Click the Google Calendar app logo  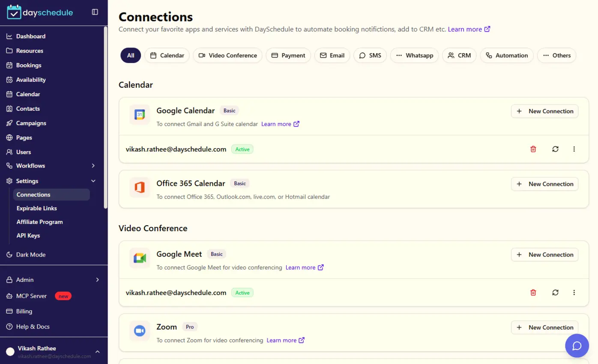pyautogui.click(x=140, y=115)
